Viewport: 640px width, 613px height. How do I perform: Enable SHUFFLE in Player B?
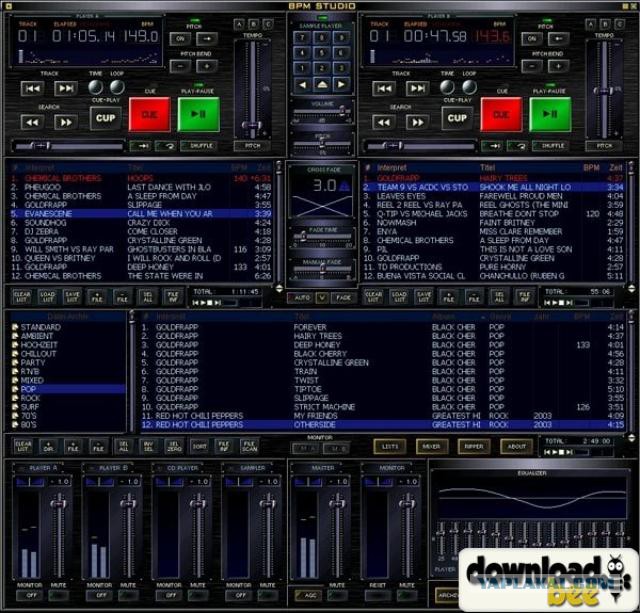click(550, 146)
